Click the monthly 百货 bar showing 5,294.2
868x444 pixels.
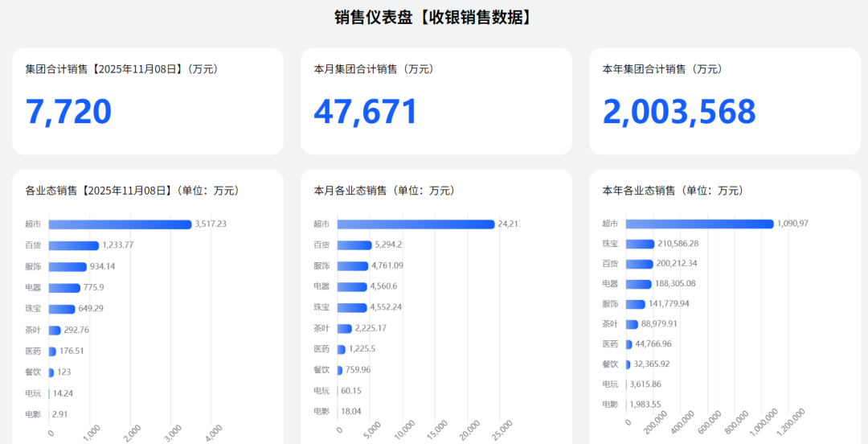(x=354, y=245)
